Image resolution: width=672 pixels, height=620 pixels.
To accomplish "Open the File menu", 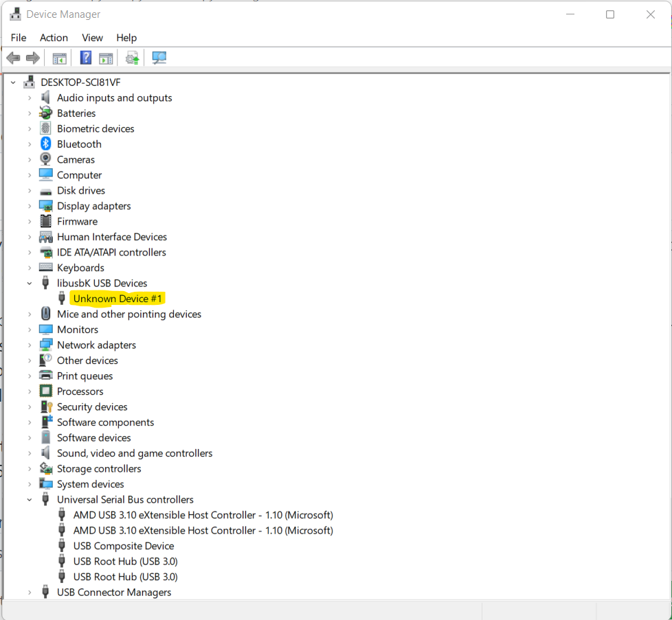I will click(19, 38).
